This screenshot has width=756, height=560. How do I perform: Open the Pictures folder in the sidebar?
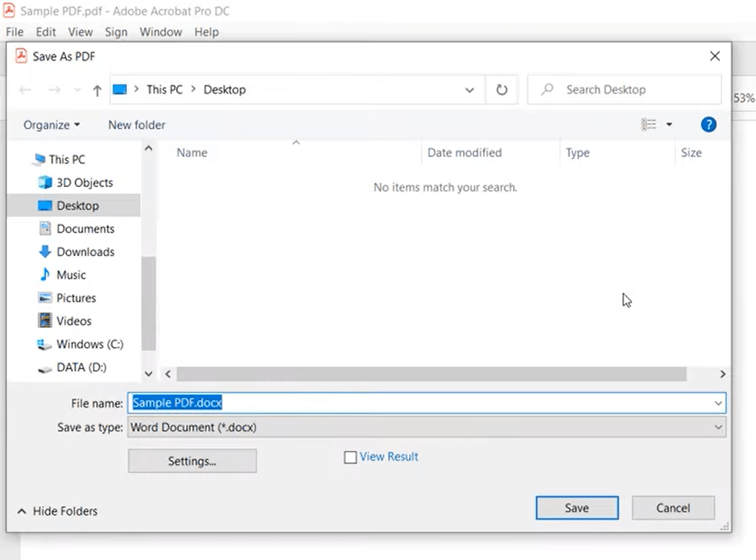pos(75,298)
